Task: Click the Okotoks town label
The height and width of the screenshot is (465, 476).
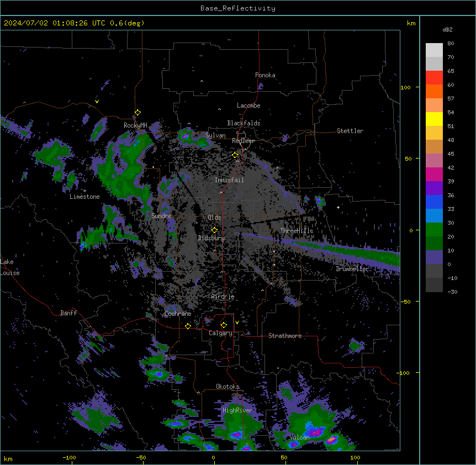Action: (228, 387)
